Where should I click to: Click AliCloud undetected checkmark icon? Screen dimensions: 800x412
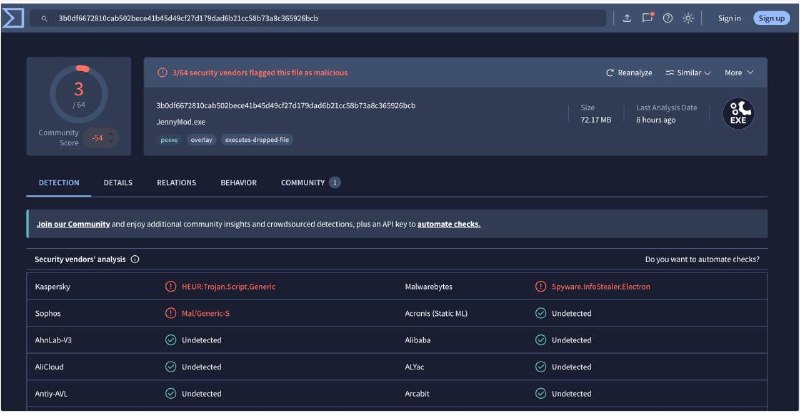pos(170,367)
